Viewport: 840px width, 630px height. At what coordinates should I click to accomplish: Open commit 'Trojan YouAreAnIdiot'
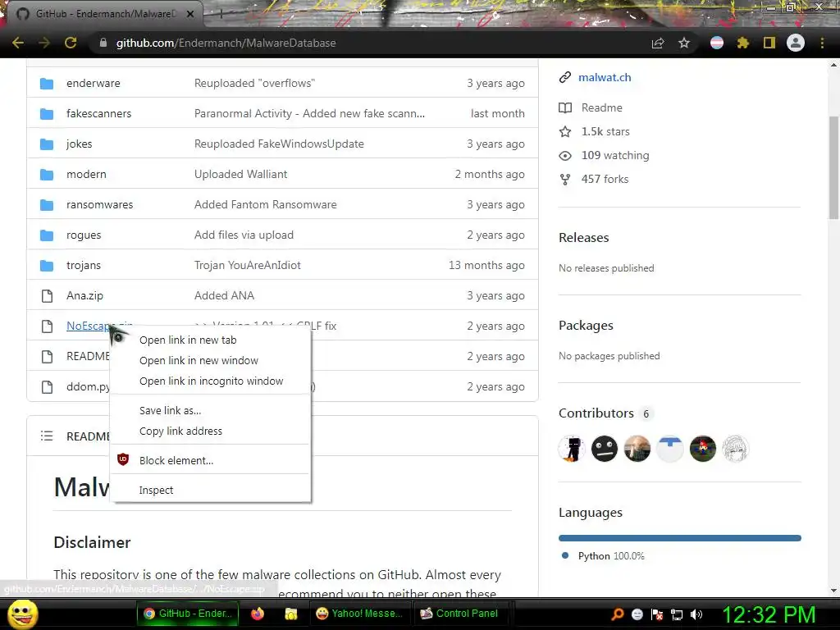pos(248,265)
